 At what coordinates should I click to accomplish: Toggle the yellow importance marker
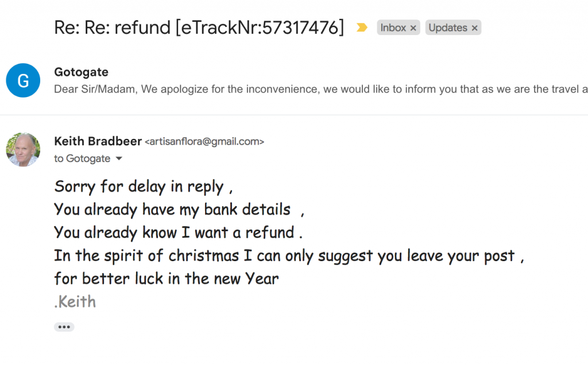[362, 28]
